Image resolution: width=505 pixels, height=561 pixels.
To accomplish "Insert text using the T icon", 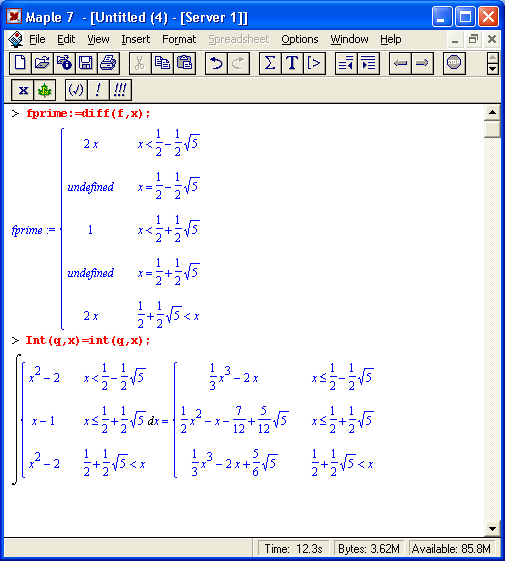I will click(292, 63).
